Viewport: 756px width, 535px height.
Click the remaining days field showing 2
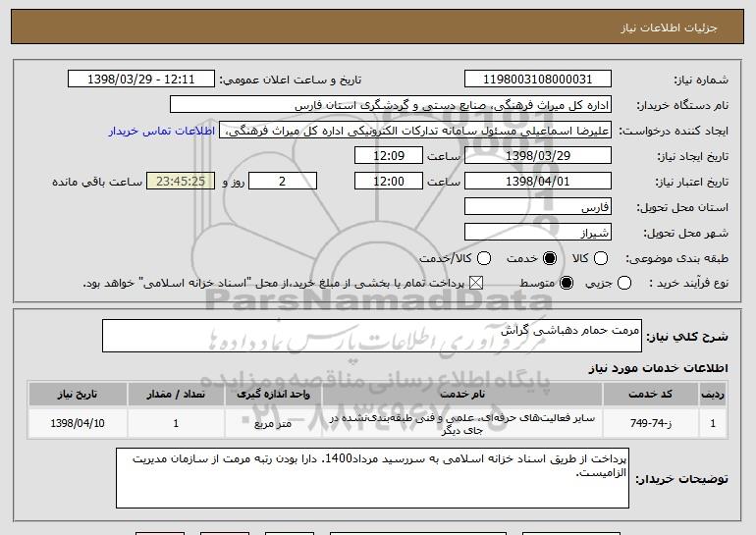[283, 182]
